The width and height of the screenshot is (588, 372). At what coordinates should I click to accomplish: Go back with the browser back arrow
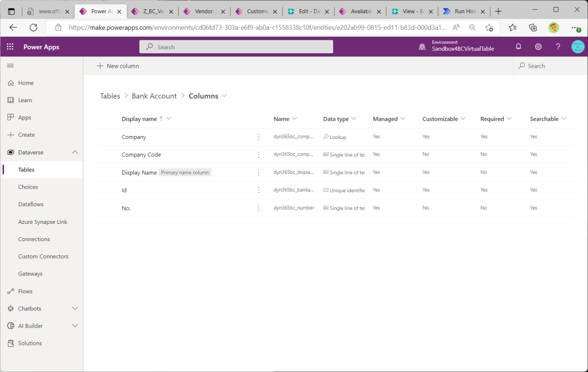pos(13,28)
